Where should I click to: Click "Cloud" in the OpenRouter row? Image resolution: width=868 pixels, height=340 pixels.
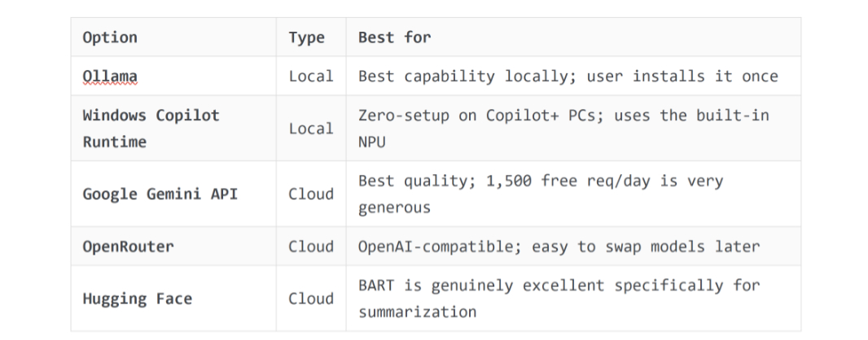click(x=311, y=246)
